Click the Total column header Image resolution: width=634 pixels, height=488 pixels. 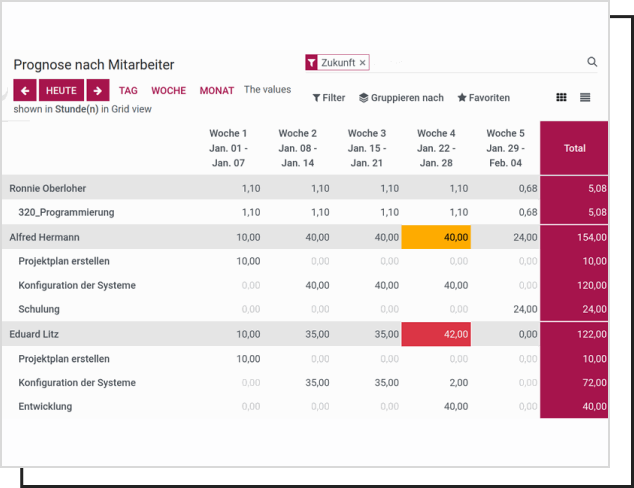pyautogui.click(x=574, y=148)
